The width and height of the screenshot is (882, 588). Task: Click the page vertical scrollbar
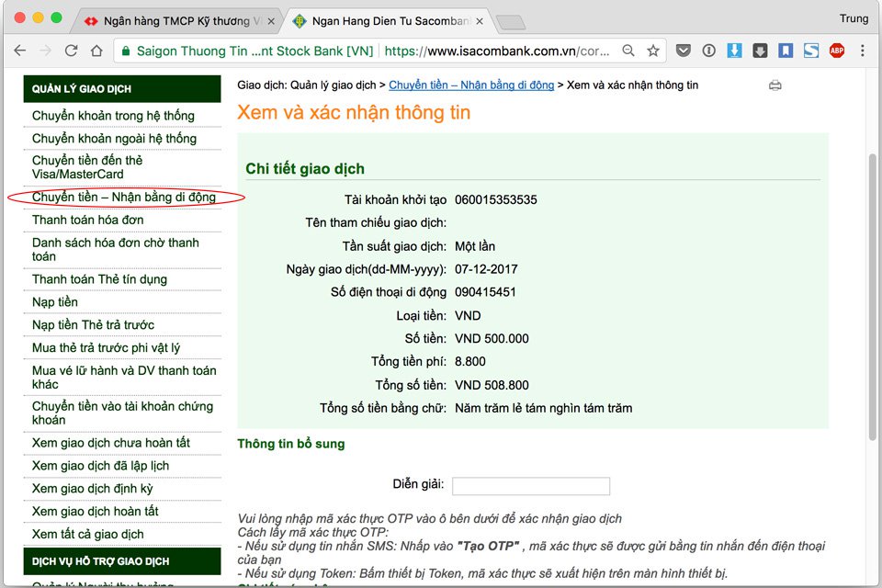[x=873, y=296]
